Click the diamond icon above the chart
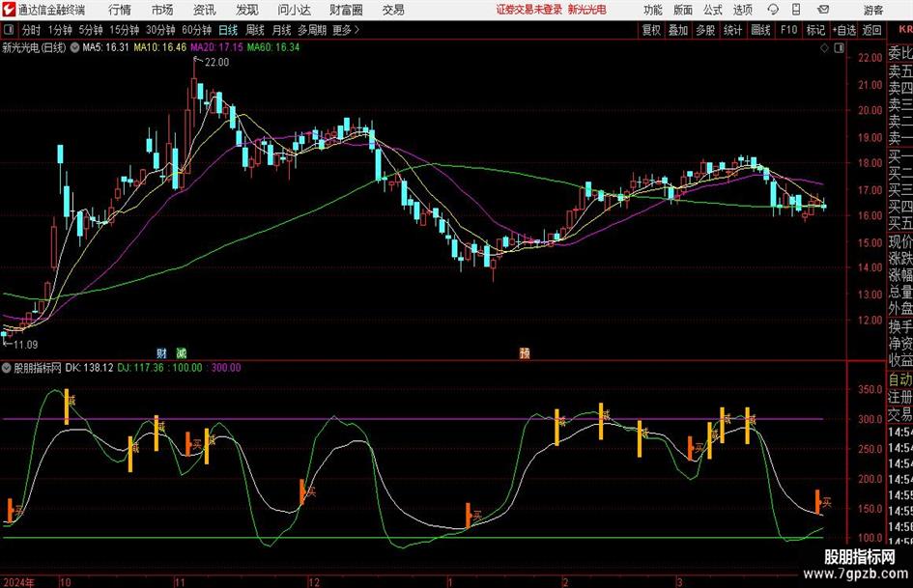Image resolution: width=913 pixels, height=588 pixels. [824, 47]
